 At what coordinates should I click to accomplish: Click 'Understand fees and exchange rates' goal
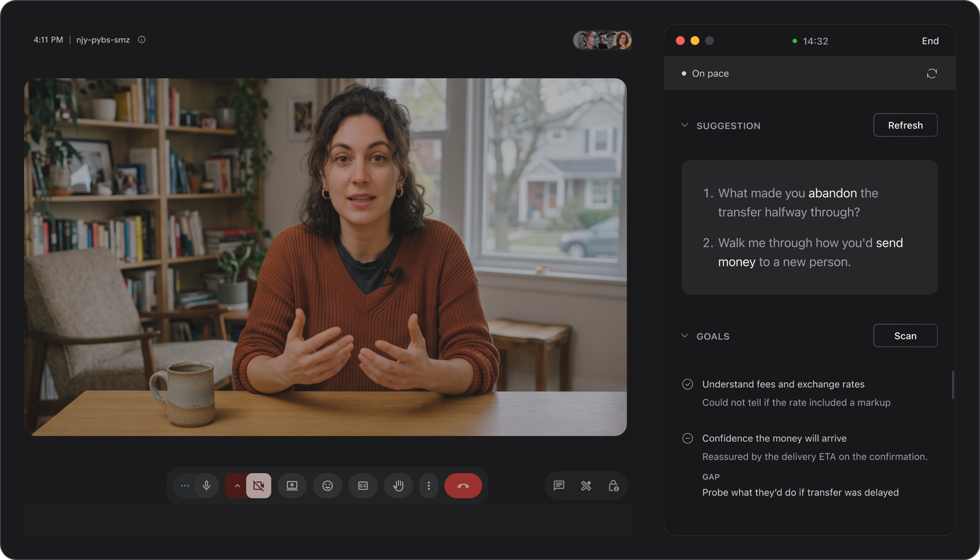point(783,384)
